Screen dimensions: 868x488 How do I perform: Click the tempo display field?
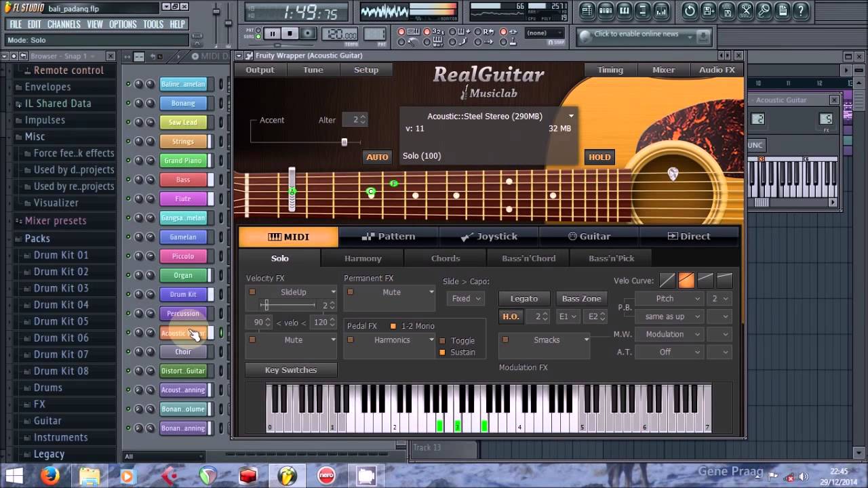340,34
